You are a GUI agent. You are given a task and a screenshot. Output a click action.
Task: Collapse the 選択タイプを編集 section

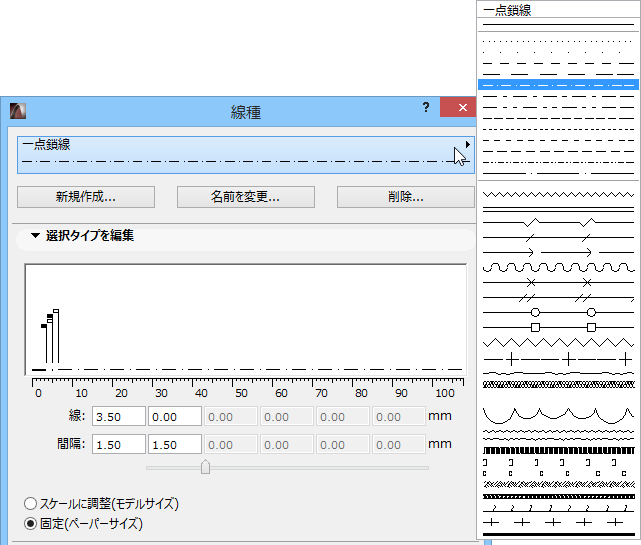tap(36, 235)
